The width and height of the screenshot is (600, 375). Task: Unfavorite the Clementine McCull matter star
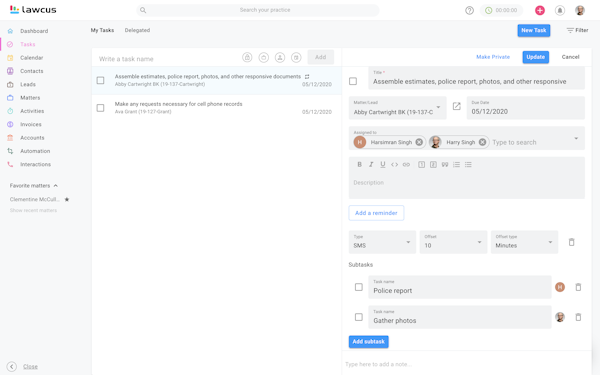67,199
